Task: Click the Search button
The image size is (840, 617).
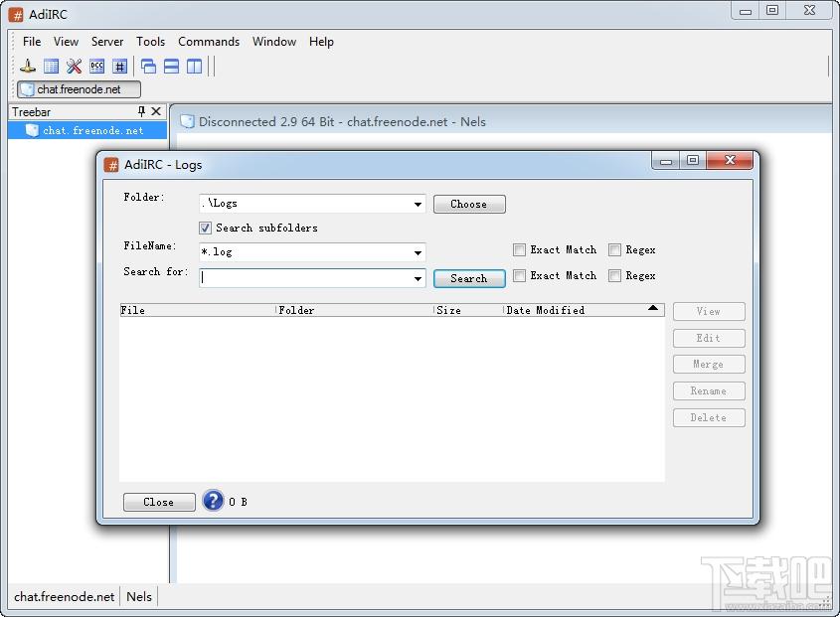Action: pos(468,278)
